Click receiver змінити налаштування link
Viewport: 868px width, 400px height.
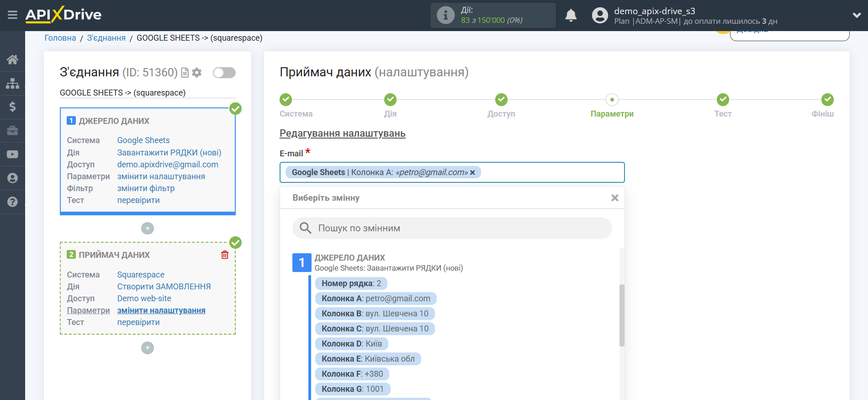161,310
